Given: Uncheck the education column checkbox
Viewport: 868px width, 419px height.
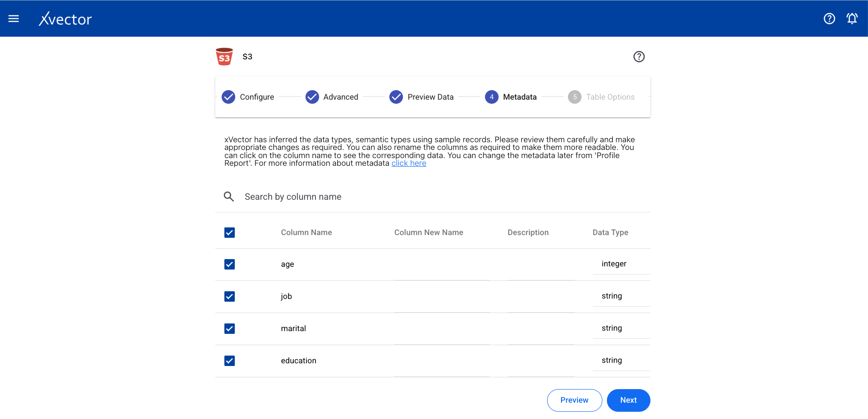Looking at the screenshot, I should [x=229, y=361].
